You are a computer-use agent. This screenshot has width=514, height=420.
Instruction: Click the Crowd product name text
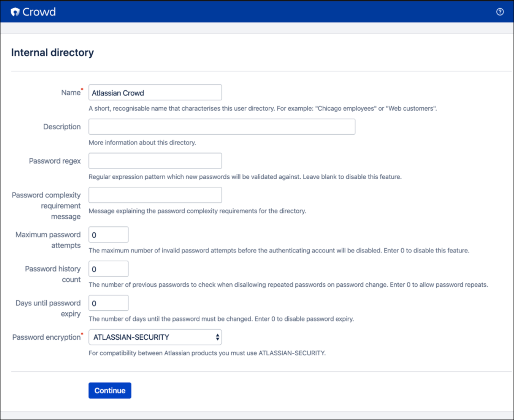[x=39, y=12]
